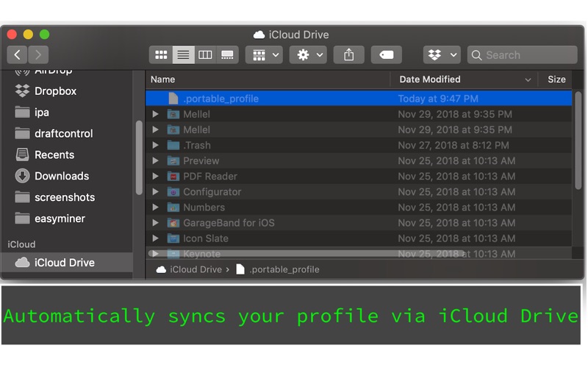The image size is (588, 368).
Task: Expand the Icon Slate folder
Action: [155, 238]
